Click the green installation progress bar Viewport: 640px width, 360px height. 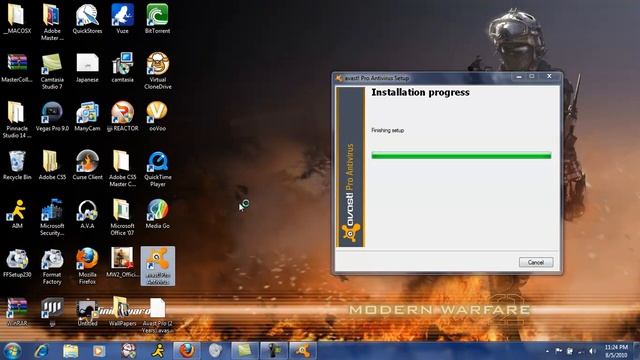click(x=461, y=155)
